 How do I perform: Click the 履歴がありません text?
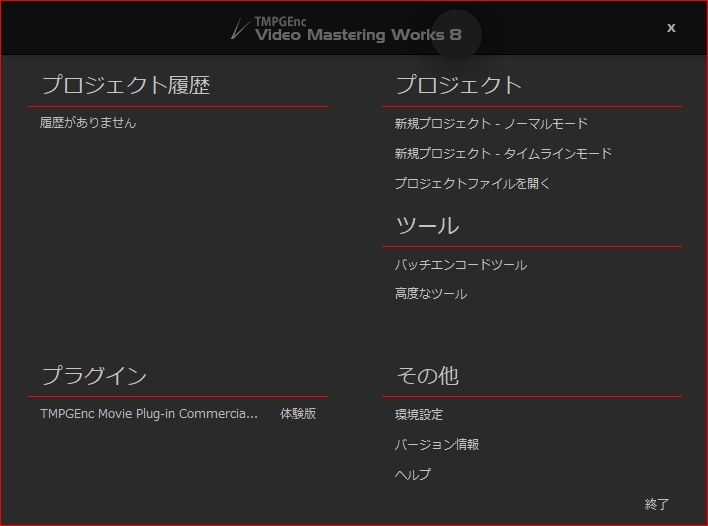pos(88,123)
